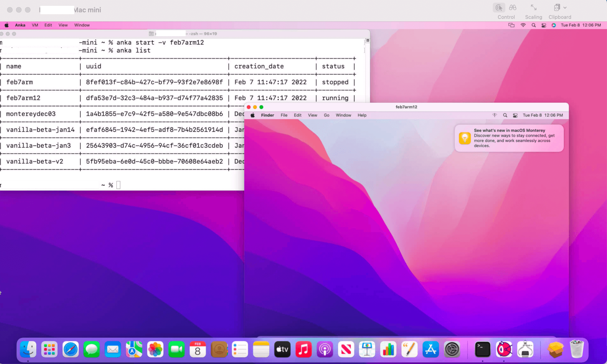Click host Wi-Fi status icon
This screenshot has width=607, height=364.
coord(523,25)
